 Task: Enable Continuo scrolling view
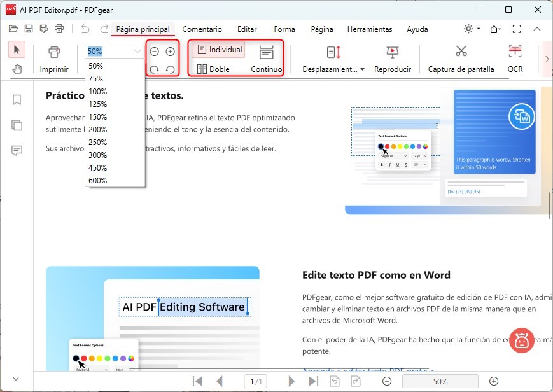point(266,59)
